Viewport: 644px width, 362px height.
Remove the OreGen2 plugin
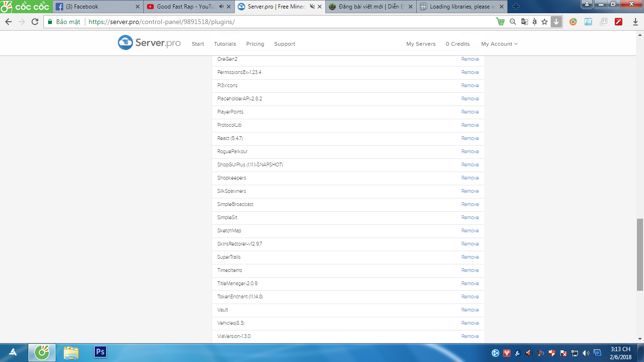(470, 59)
